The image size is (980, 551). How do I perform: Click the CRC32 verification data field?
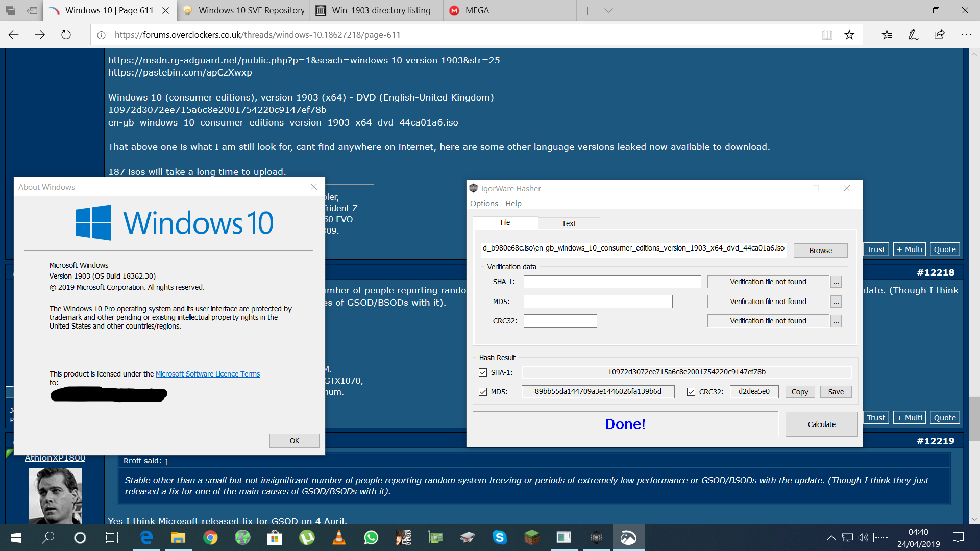click(560, 321)
